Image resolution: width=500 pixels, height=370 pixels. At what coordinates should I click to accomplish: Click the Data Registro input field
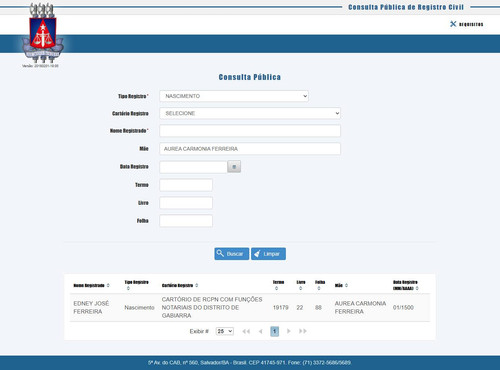click(x=193, y=167)
